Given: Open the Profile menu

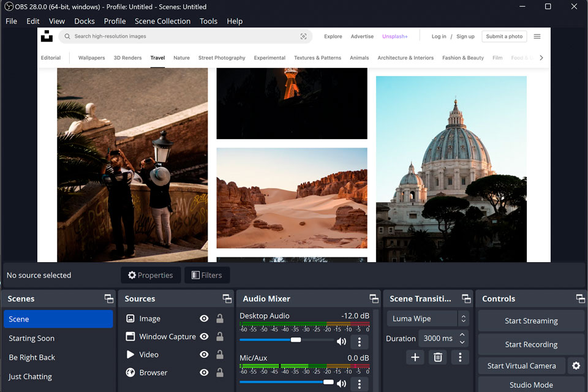Looking at the screenshot, I should pos(115,21).
